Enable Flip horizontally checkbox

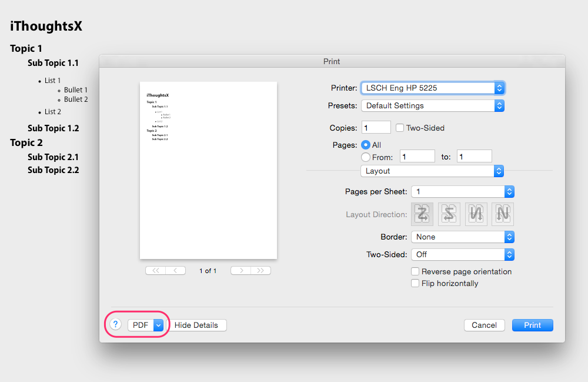[x=415, y=283]
